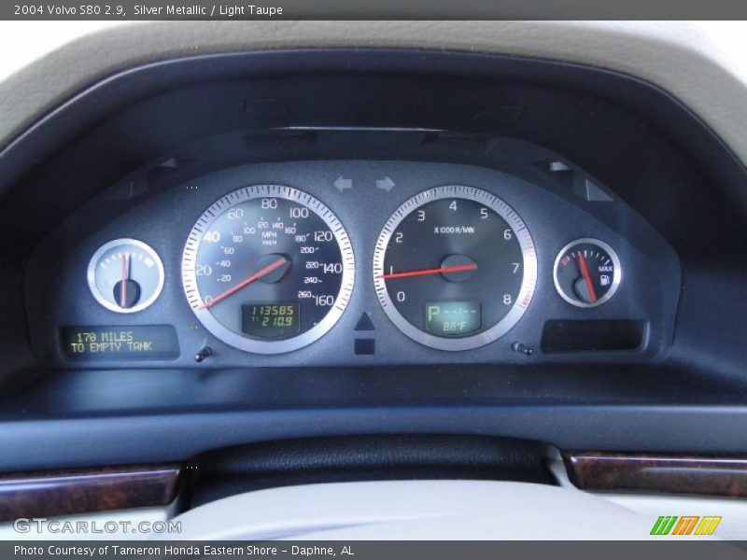This screenshot has height=560, width=747.
Task: Click the knob below the tachometer
Action: (x=521, y=348)
